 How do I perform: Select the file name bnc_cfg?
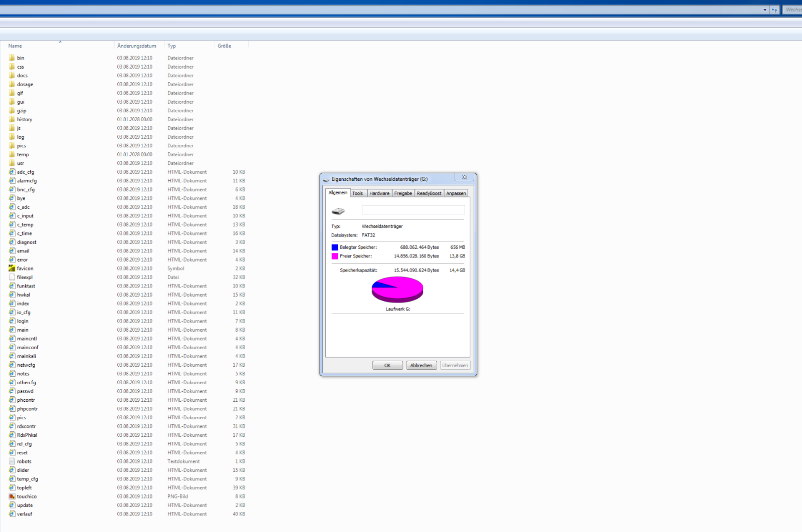click(x=26, y=189)
